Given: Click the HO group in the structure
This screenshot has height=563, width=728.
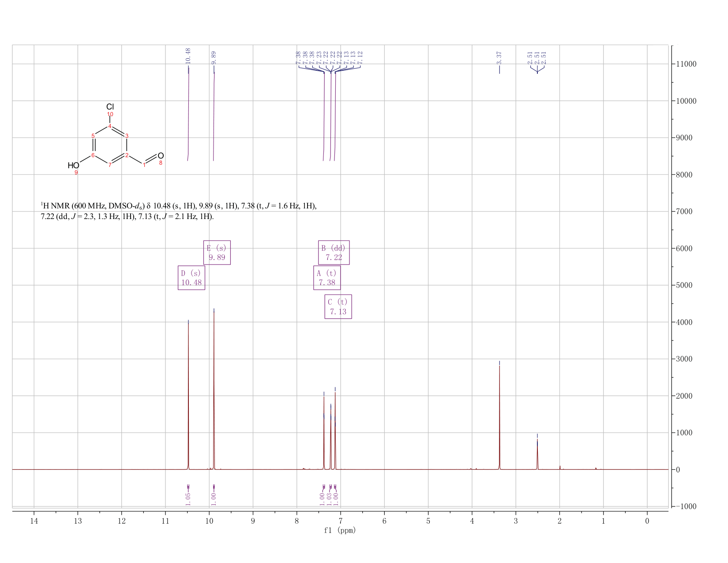Looking at the screenshot, I should (73, 166).
